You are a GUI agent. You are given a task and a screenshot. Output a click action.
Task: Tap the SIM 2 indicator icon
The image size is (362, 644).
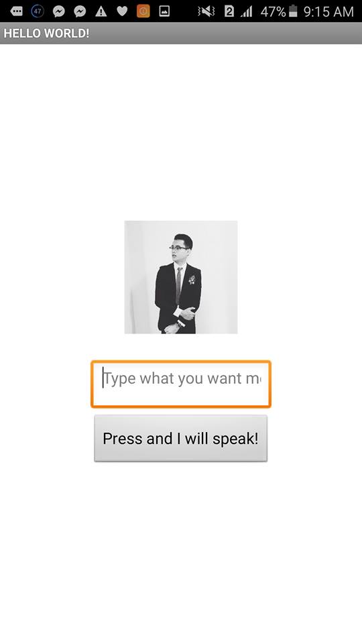(229, 11)
